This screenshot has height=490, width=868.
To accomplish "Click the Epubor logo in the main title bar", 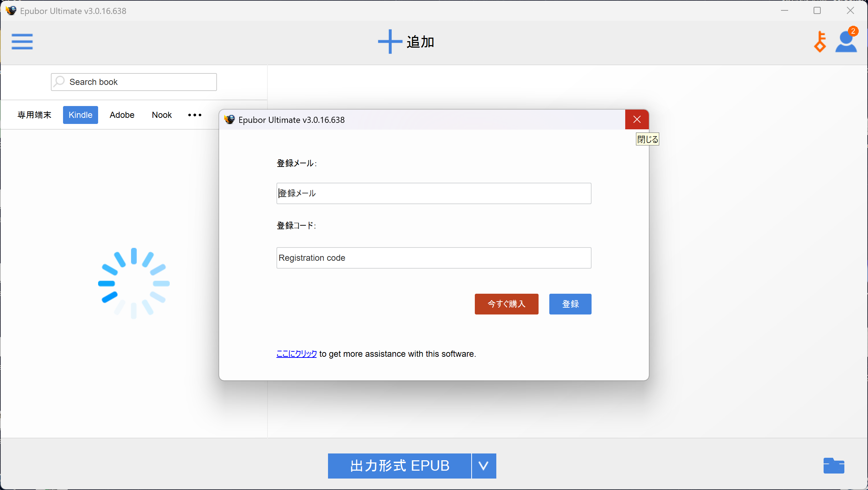I will pyautogui.click(x=11, y=10).
